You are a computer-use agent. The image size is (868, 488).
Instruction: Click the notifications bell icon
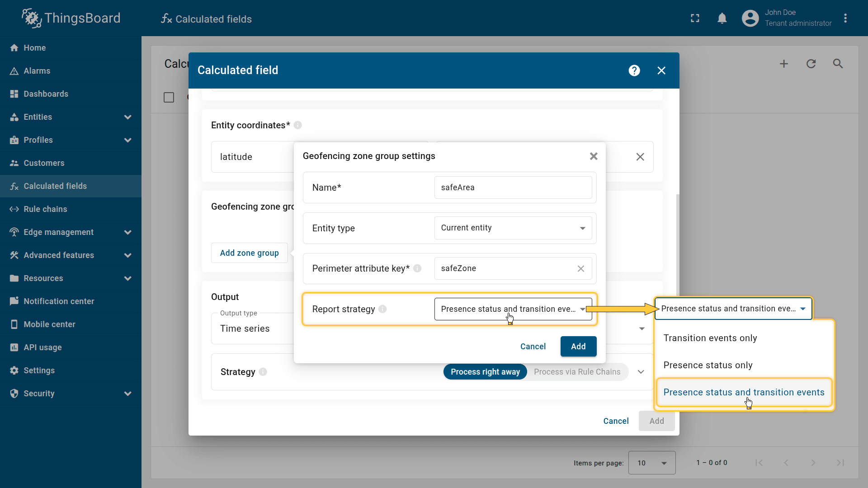tap(722, 18)
